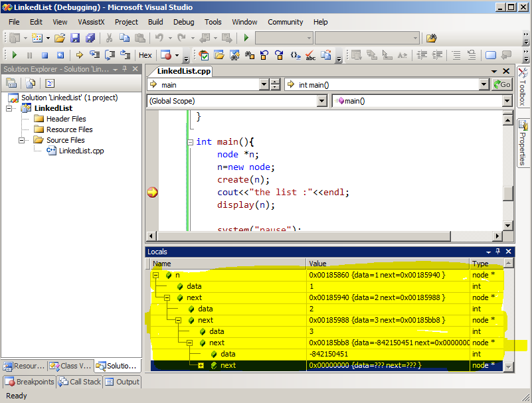The image size is (532, 403).
Task: Stop debugging with the blue square icon
Action: (x=44, y=55)
